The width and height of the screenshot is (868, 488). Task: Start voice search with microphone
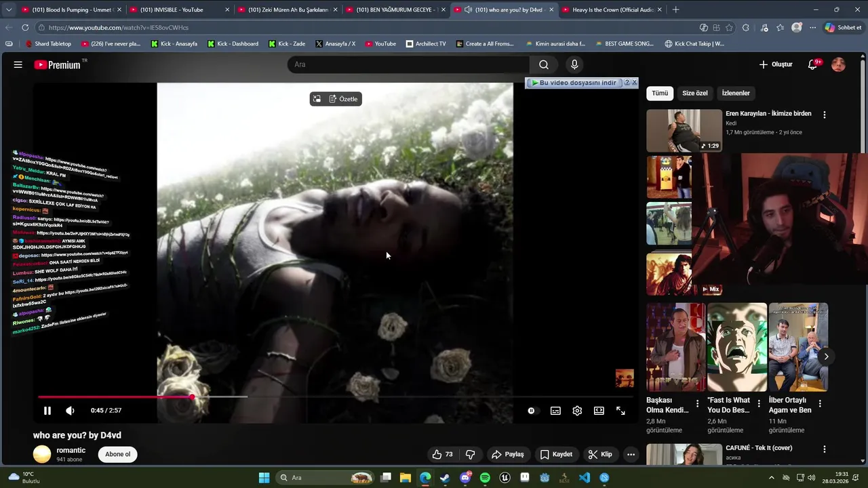(x=574, y=64)
